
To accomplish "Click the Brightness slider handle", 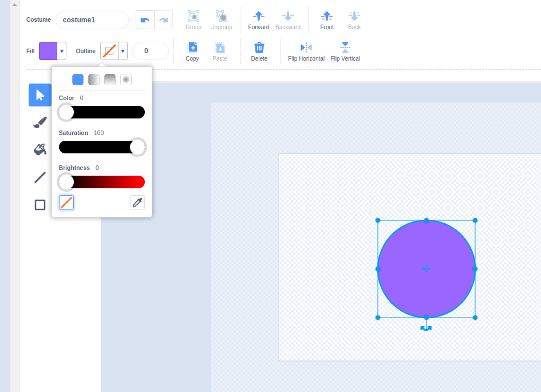I will pyautogui.click(x=66, y=182).
